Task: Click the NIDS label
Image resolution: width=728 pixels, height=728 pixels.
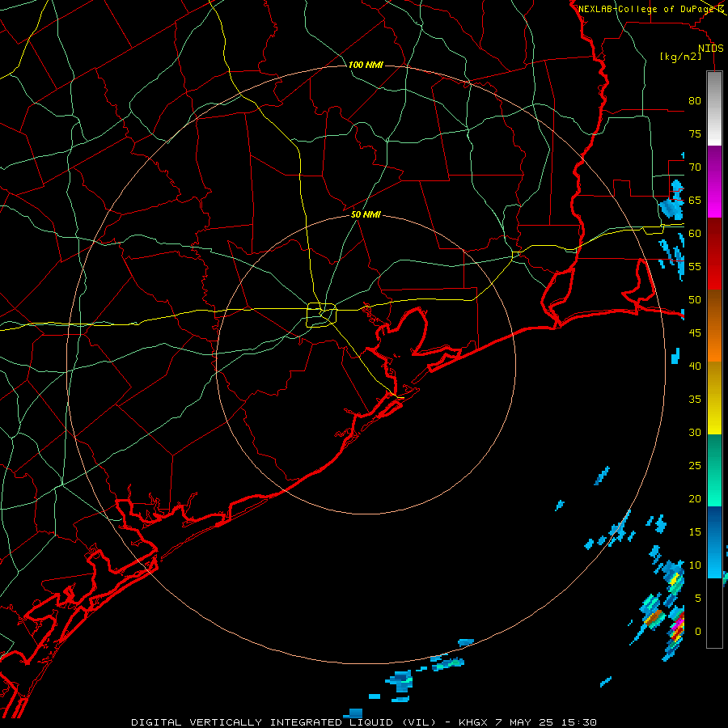Action: (711, 49)
